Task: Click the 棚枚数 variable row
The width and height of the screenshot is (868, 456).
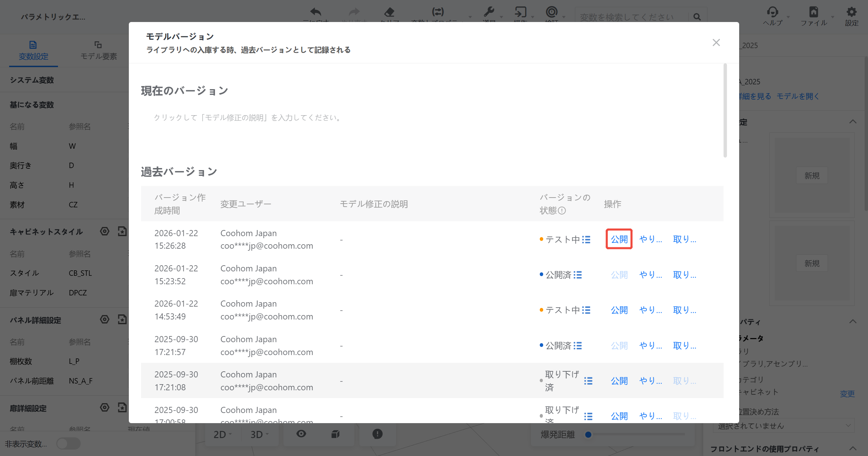Action: point(64,361)
